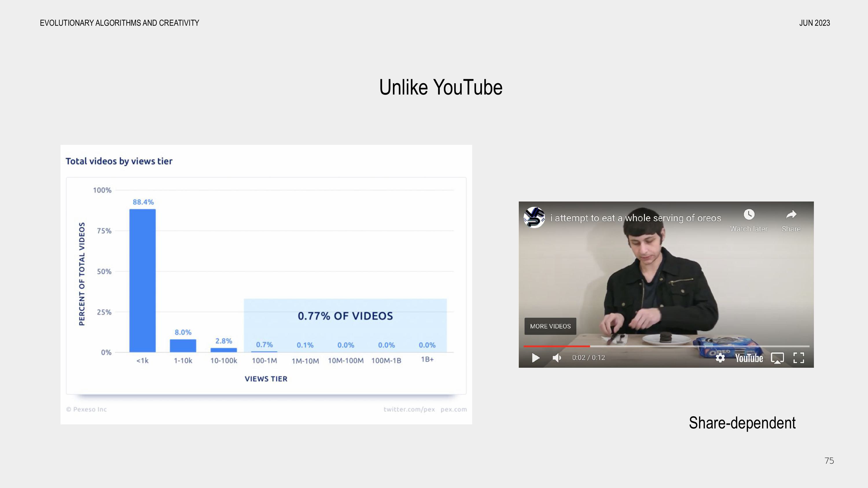Click the pex.com link in chart footer
868x488 pixels.
pos(454,410)
